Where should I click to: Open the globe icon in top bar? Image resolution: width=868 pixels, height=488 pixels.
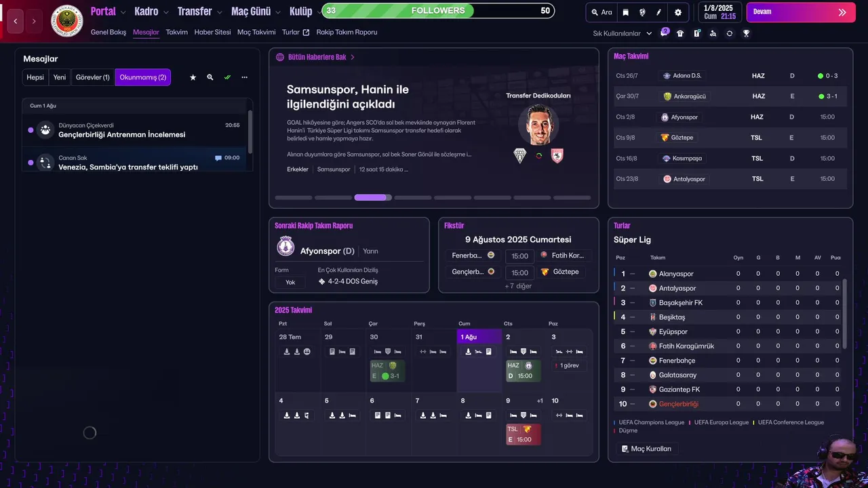[x=642, y=12]
